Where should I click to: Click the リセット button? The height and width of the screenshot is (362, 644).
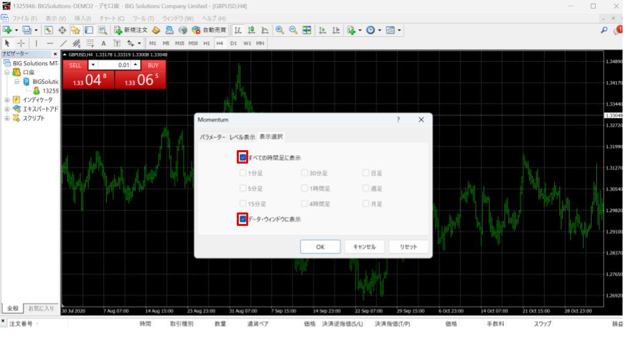pos(409,247)
